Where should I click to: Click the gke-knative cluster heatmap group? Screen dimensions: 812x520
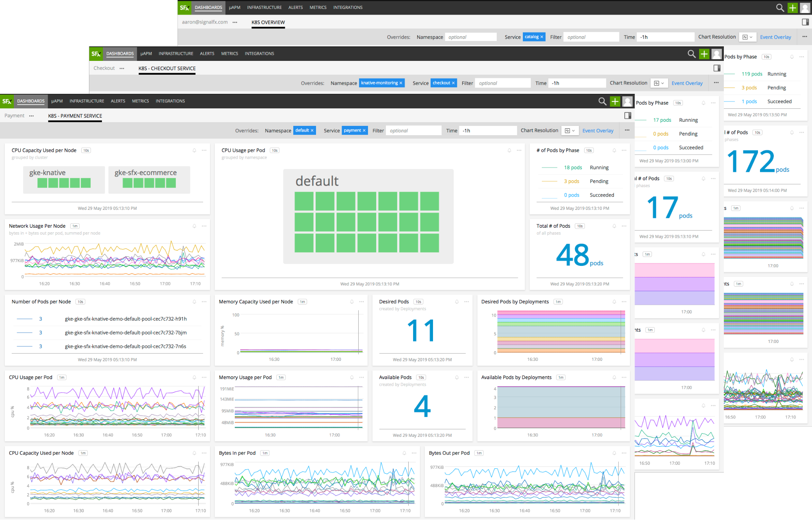click(x=64, y=179)
